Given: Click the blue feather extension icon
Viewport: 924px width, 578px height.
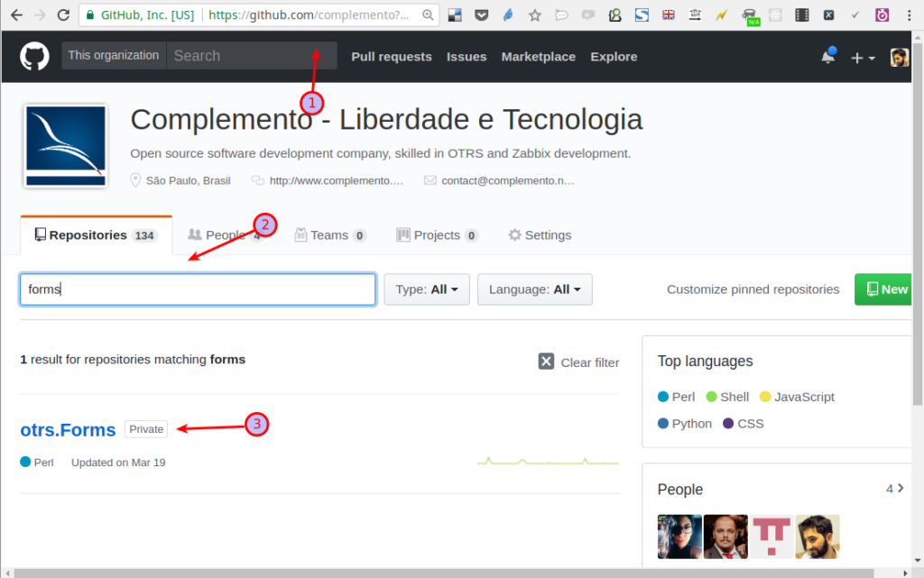Looking at the screenshot, I should 508,14.
